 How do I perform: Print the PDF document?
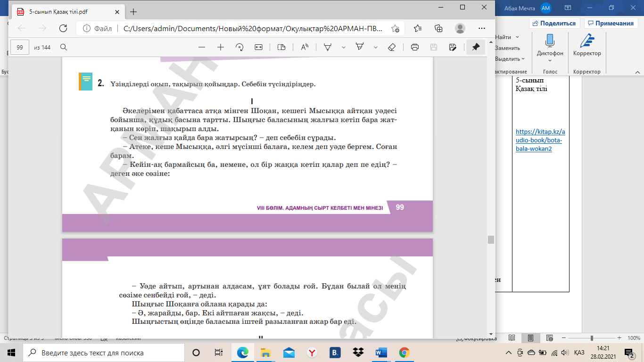point(415,47)
